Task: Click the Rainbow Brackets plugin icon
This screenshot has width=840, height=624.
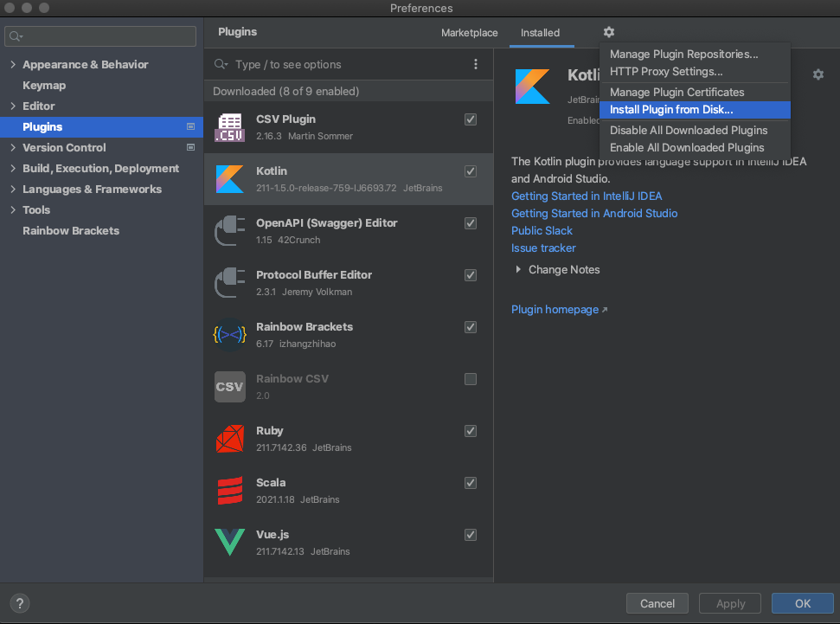Action: pos(230,335)
